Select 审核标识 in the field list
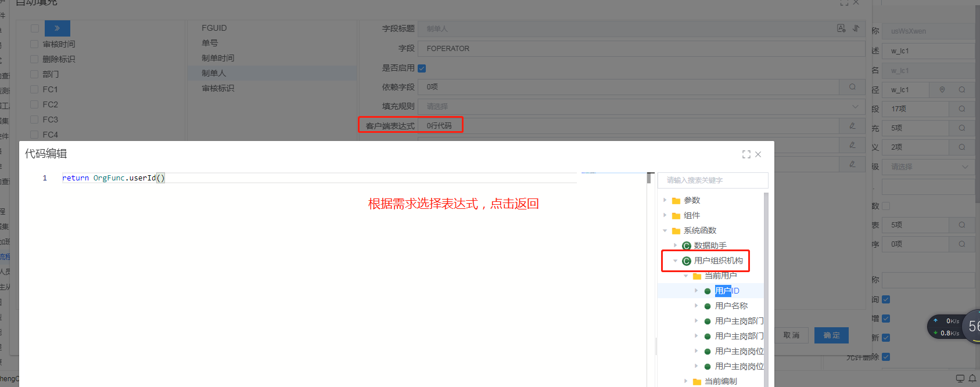Image resolution: width=980 pixels, height=387 pixels. 218,88
